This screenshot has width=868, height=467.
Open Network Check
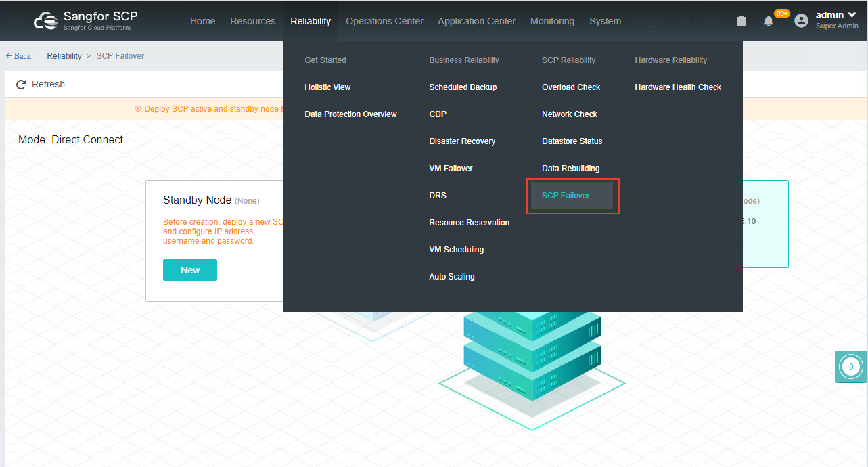pyautogui.click(x=569, y=114)
